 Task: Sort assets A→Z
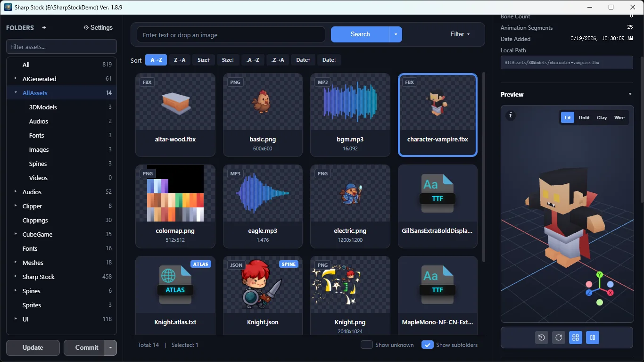(156, 60)
